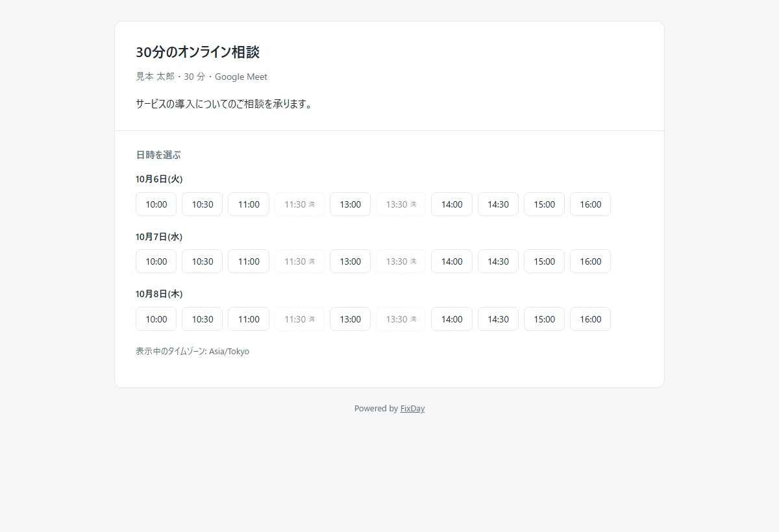Click the 10月8日(木) date heading
This screenshot has width=779, height=532.
pos(159,294)
